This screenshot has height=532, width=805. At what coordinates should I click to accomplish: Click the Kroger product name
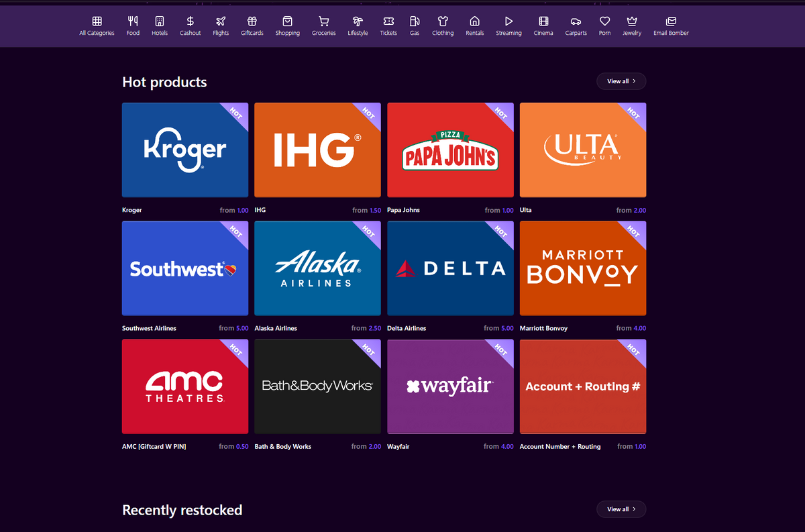[132, 210]
